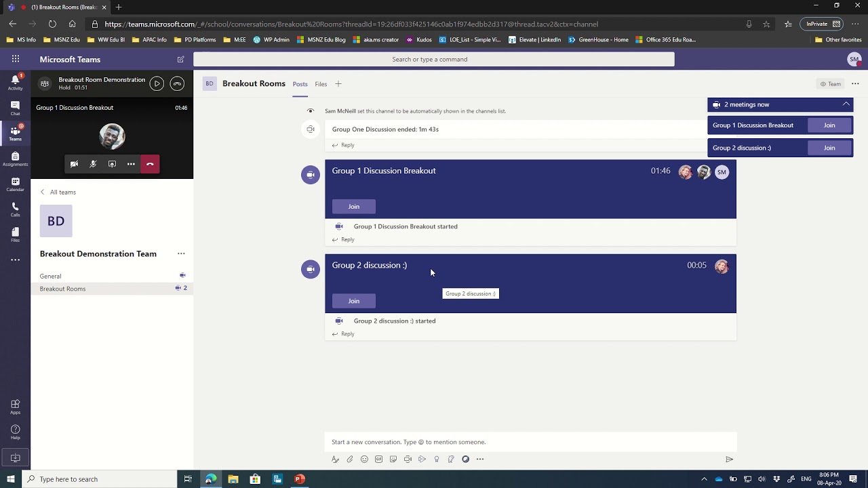The width and height of the screenshot is (868, 488).
Task: Open more actions in the call controls
Action: pos(131,164)
